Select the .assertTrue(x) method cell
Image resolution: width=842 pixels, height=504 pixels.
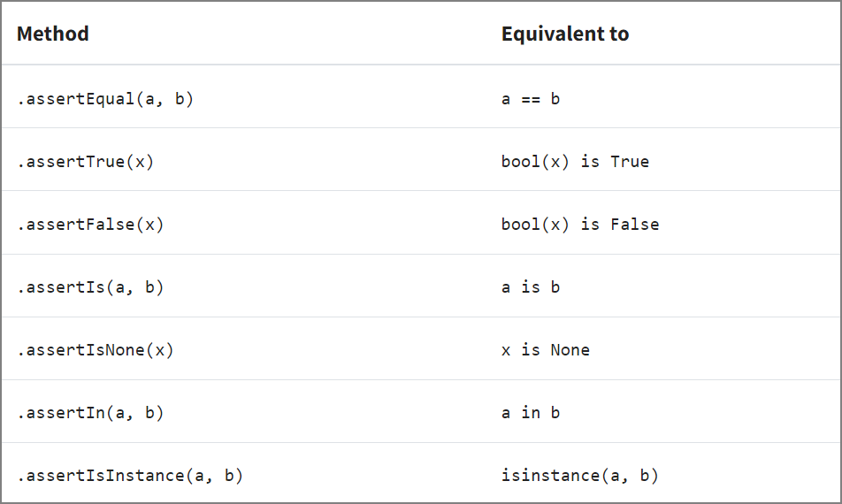click(x=85, y=162)
